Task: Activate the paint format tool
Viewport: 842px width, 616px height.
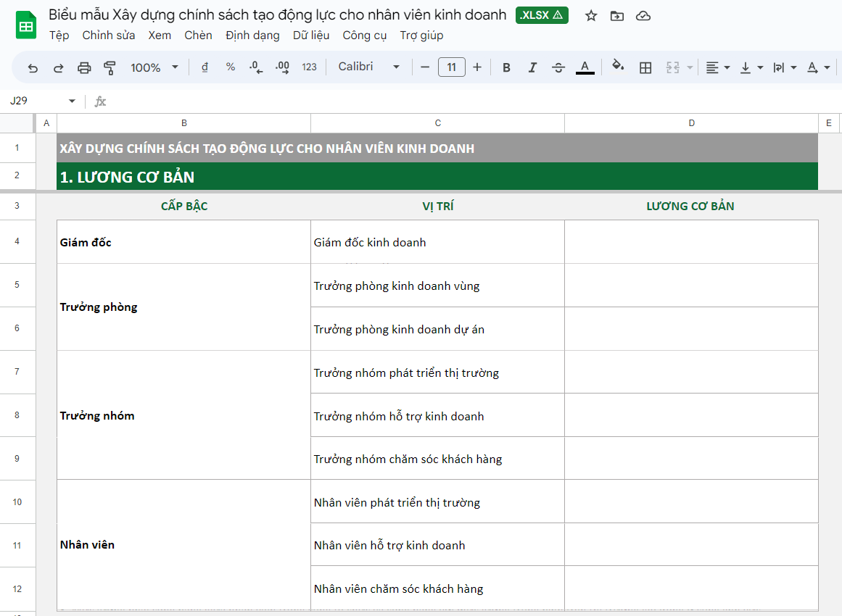Action: 110,67
